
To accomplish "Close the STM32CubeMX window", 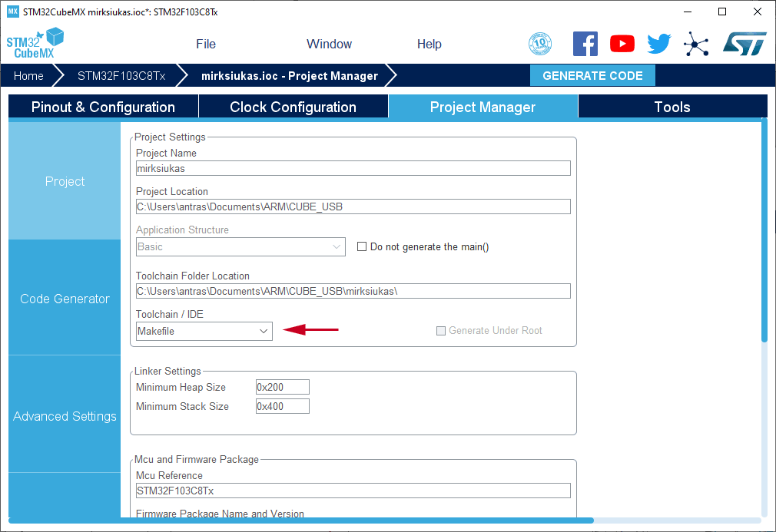I will (758, 12).
